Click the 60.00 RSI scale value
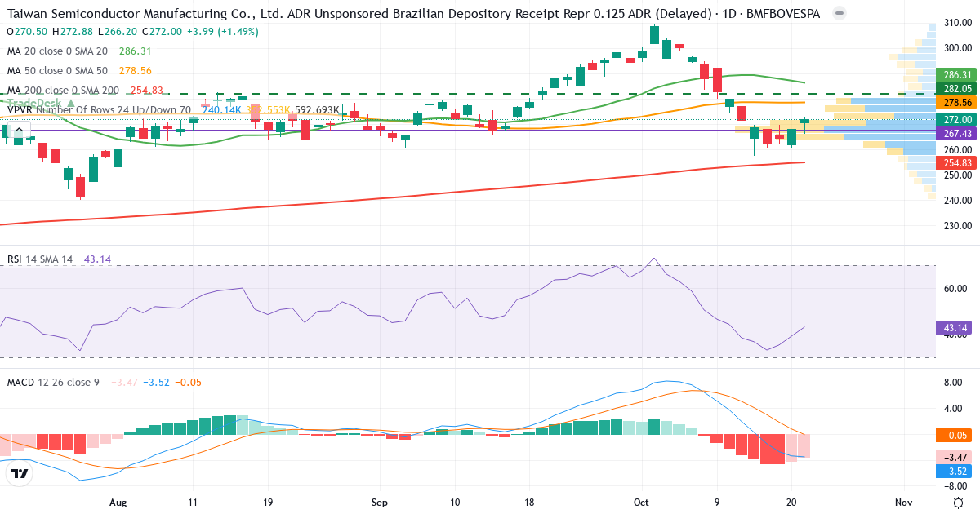The width and height of the screenshot is (980, 514). pos(955,288)
